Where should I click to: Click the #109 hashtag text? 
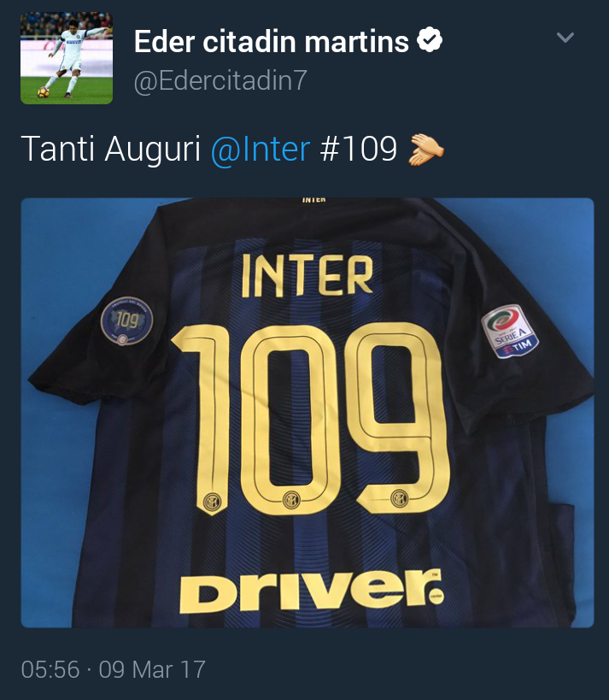[x=358, y=149]
